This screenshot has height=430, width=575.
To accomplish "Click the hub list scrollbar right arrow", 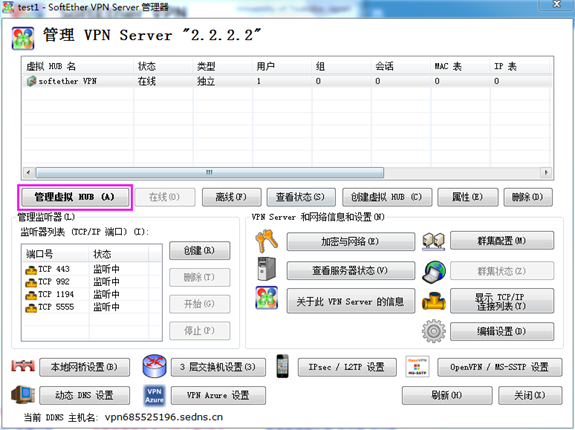I will coord(546,172).
